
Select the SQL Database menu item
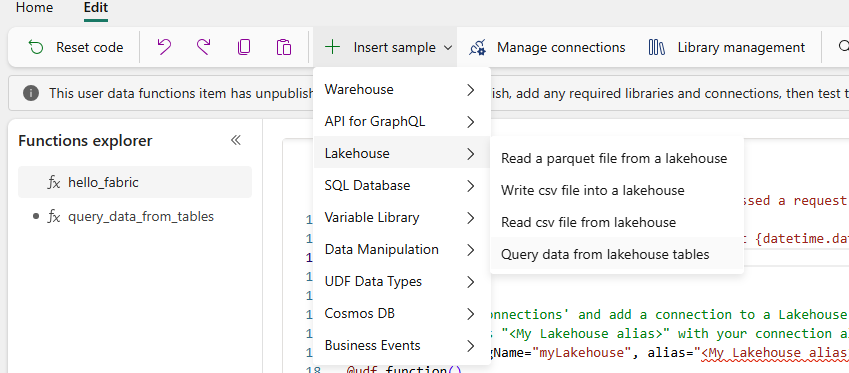(402, 186)
